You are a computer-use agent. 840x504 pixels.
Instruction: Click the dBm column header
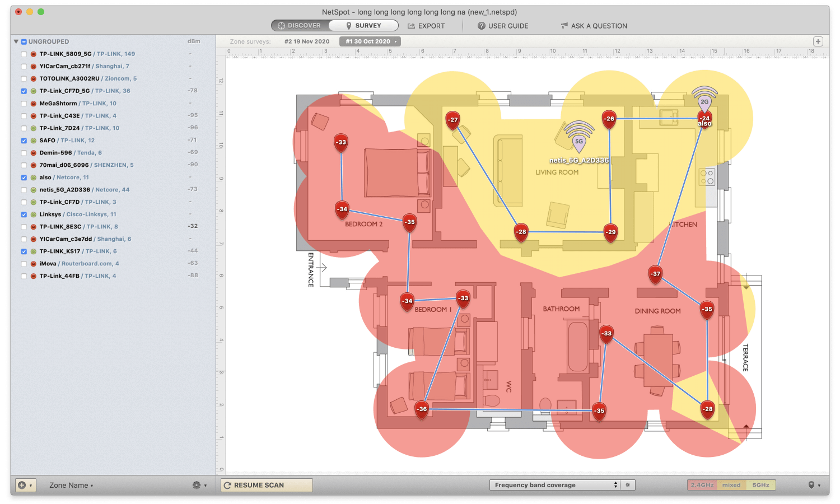194,41
